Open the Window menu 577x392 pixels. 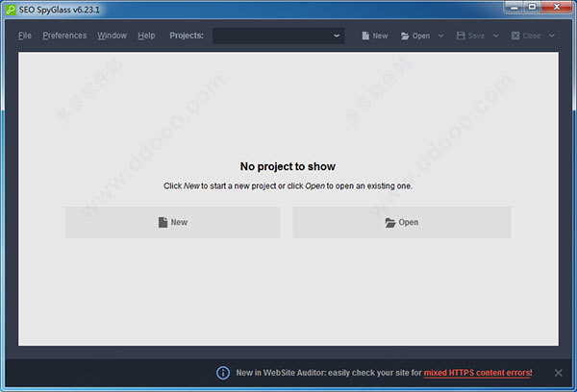(113, 36)
